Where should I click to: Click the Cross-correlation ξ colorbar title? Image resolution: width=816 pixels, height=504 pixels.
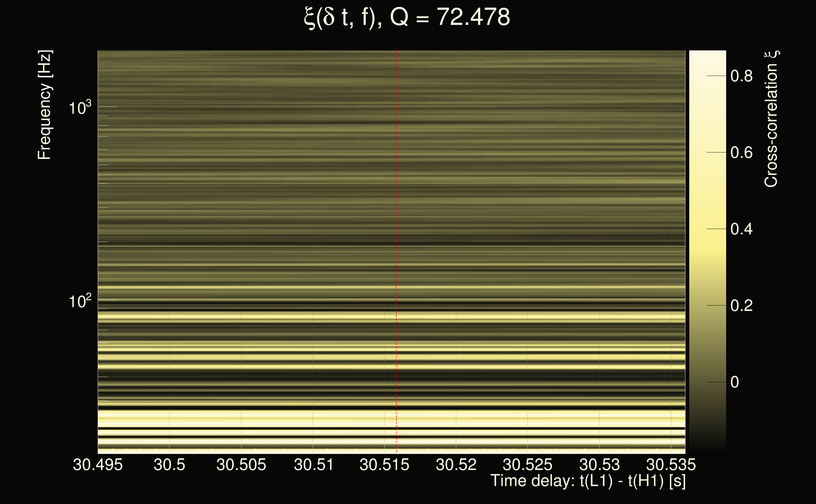click(x=771, y=119)
